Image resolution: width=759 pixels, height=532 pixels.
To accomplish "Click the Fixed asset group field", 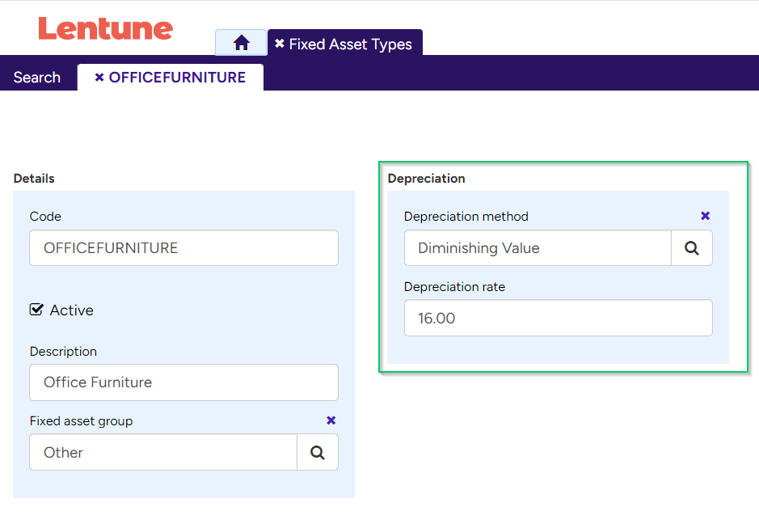I will (x=163, y=452).
